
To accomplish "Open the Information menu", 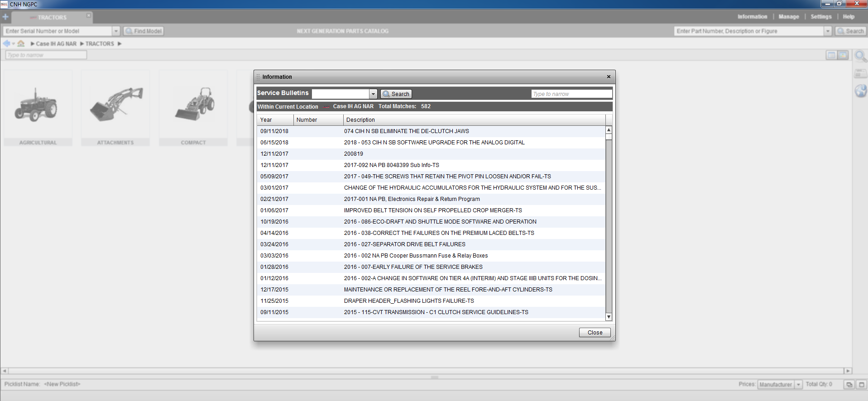I will 752,17.
